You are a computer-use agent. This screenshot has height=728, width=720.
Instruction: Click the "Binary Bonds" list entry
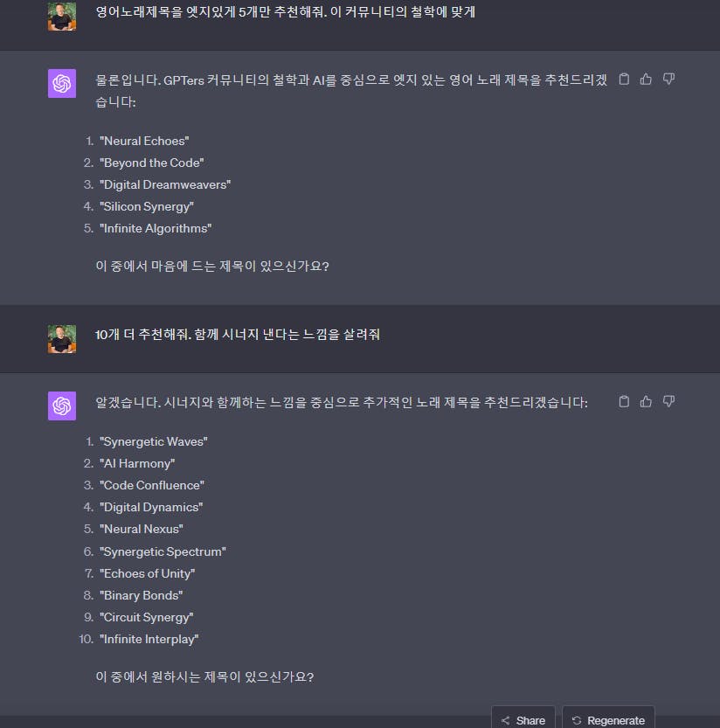(142, 595)
